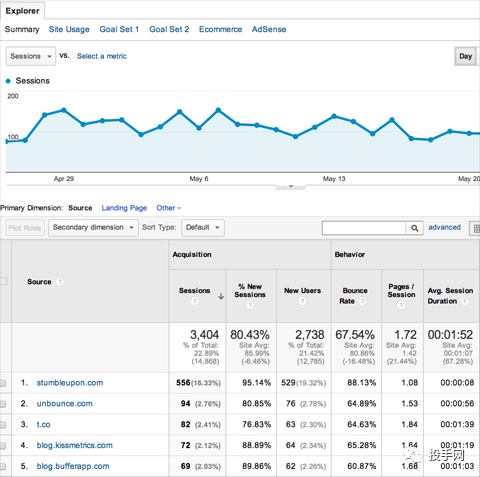The width and height of the screenshot is (480, 477).
Task: Open the t.co source link
Action: pyautogui.click(x=43, y=424)
